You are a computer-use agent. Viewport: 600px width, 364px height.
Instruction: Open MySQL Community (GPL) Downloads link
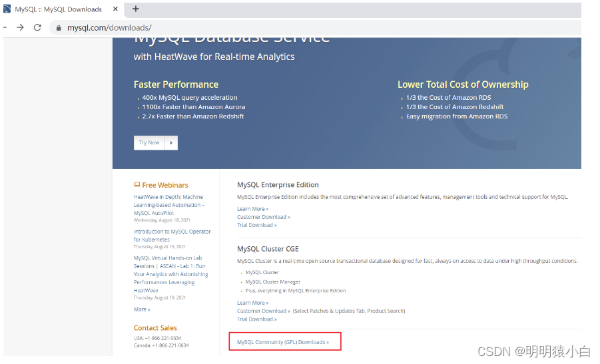283,342
